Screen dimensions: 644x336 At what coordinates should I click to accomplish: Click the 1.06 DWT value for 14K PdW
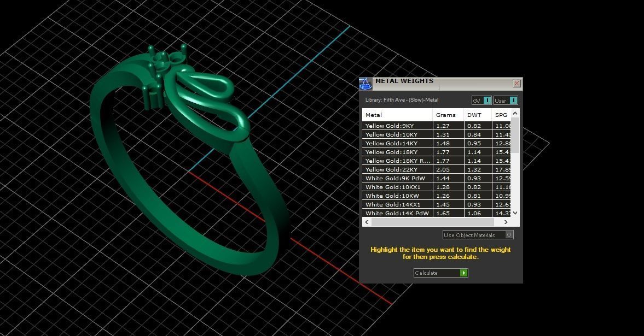(x=474, y=213)
